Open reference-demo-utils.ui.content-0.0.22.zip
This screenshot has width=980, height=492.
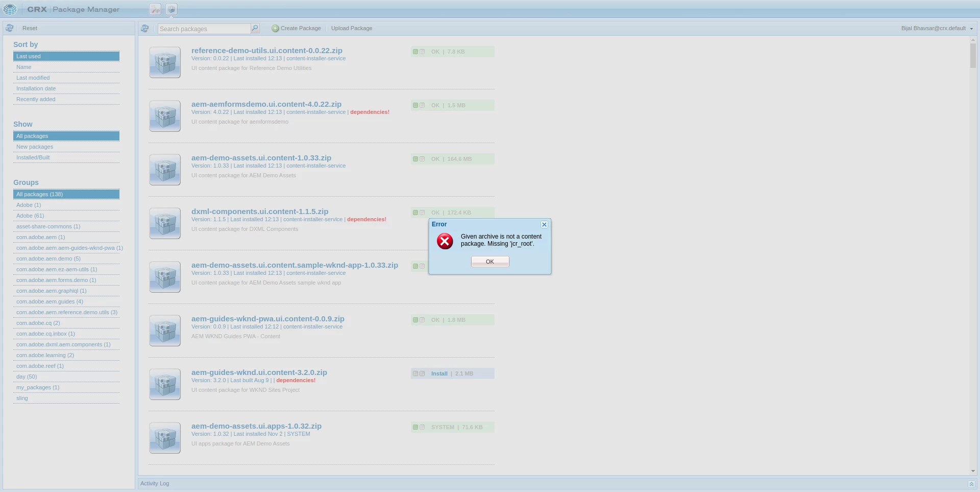267,51
